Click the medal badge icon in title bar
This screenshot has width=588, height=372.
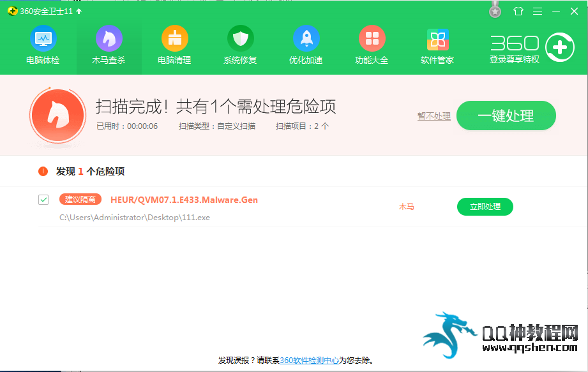coord(495,10)
